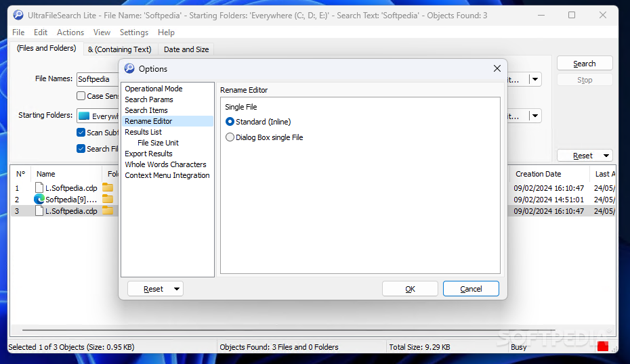The width and height of the screenshot is (630, 364).
Task: Switch to (Files and Folders) tab
Action: pos(47,48)
